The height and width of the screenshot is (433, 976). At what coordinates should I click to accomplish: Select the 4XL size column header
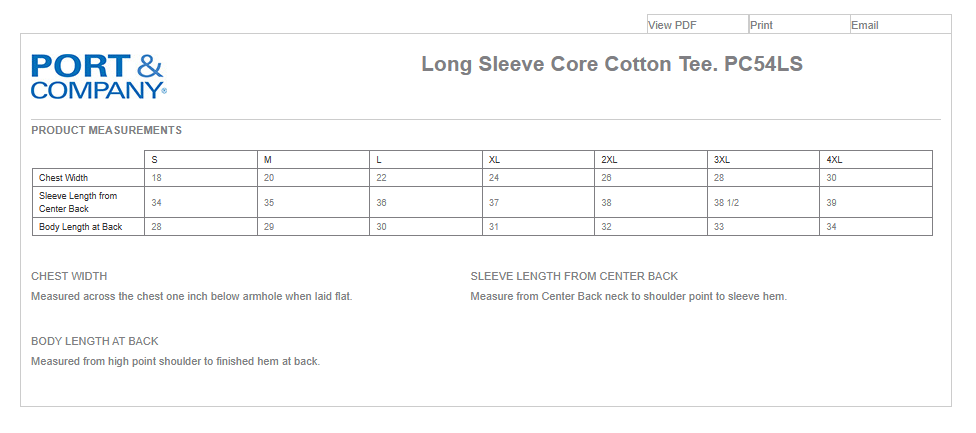coord(834,160)
